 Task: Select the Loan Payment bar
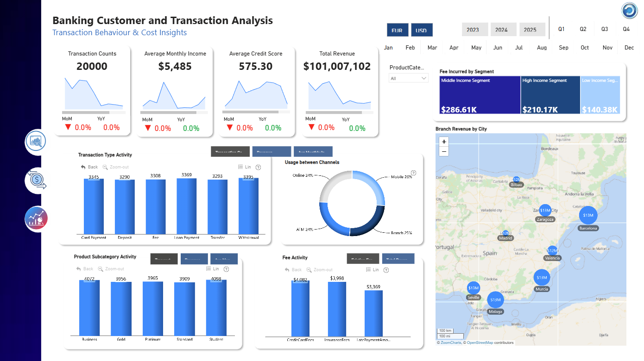186,206
